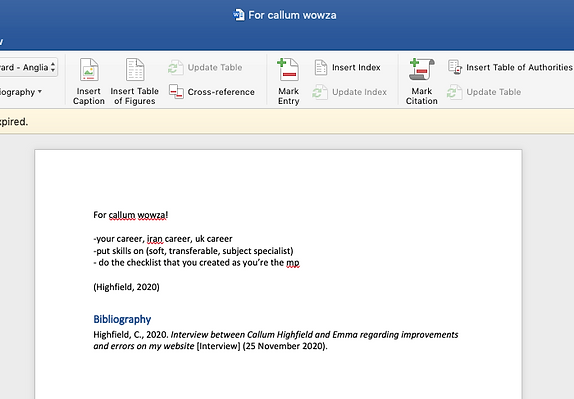Open the citation style dropdown showing Anglia
This screenshot has height=399, width=574.
[29, 67]
